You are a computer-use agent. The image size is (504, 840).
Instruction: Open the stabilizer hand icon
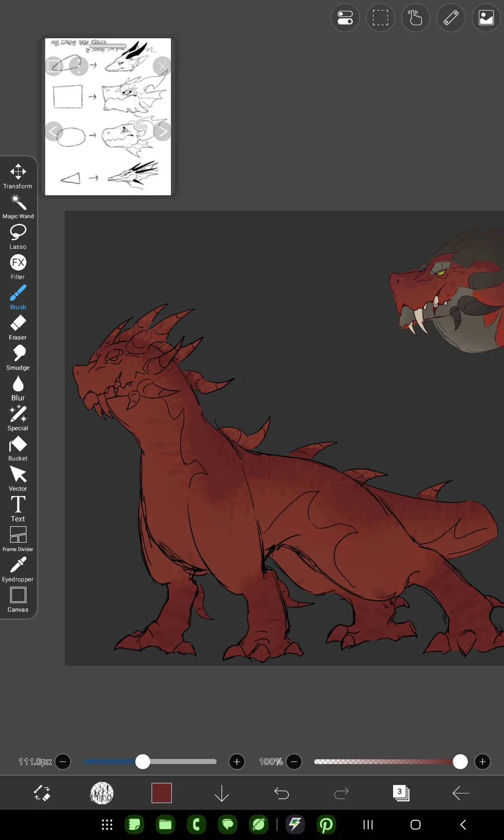(x=416, y=18)
